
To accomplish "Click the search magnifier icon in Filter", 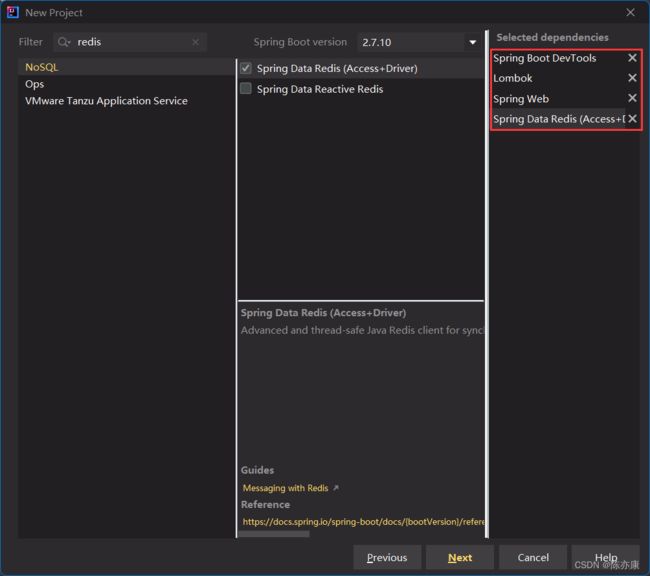I will 63,42.
